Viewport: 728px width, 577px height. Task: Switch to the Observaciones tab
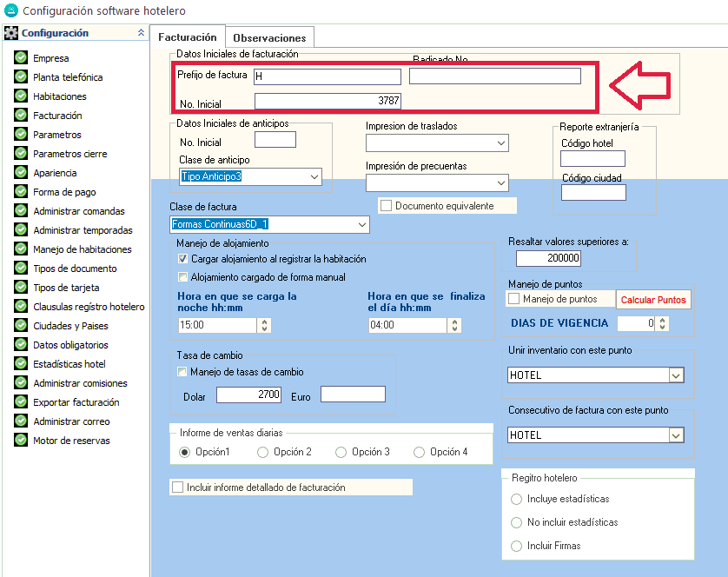tap(269, 38)
